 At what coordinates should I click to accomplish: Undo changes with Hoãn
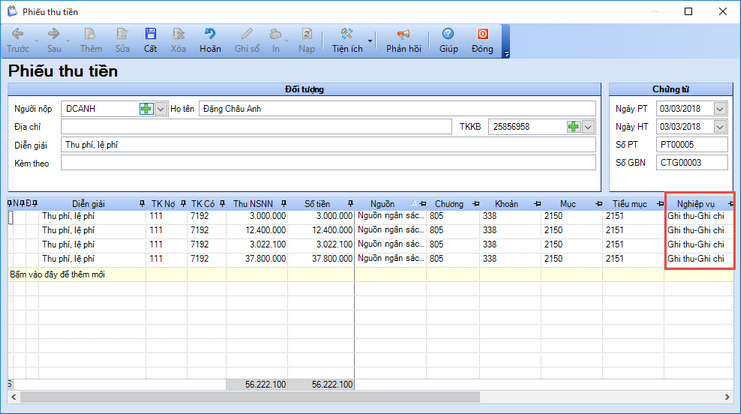210,40
